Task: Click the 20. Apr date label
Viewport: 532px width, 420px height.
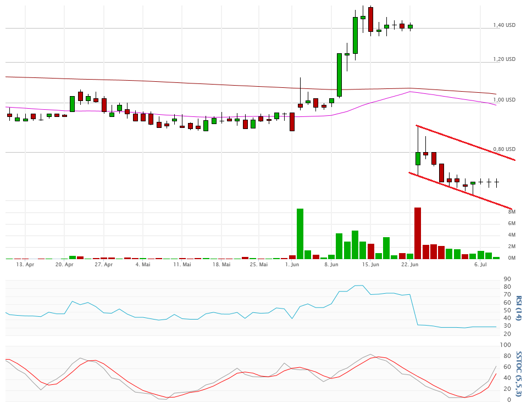Action: (x=64, y=265)
